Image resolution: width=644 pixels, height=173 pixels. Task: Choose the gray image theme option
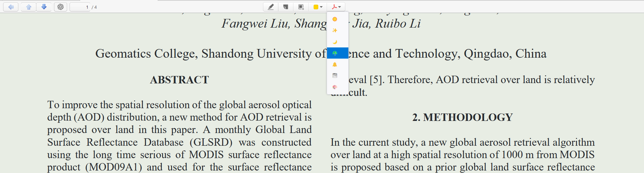(x=338, y=76)
